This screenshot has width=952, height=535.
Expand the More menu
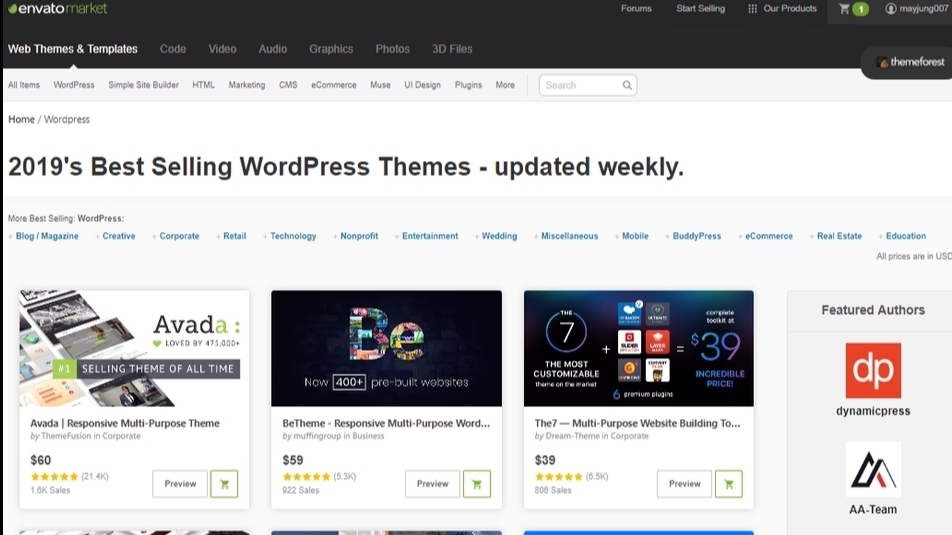pyautogui.click(x=505, y=85)
